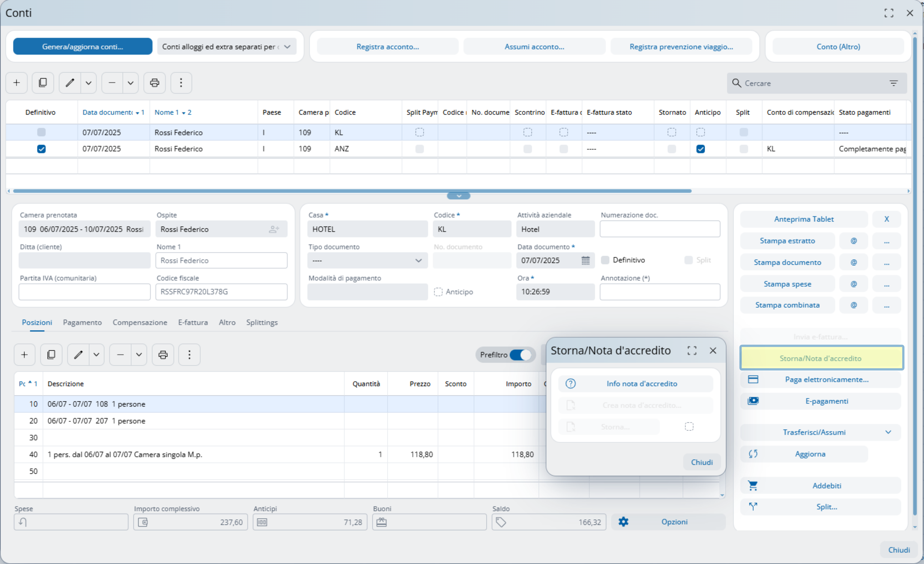
Task: Click the filter icon in search box
Action: click(x=894, y=83)
